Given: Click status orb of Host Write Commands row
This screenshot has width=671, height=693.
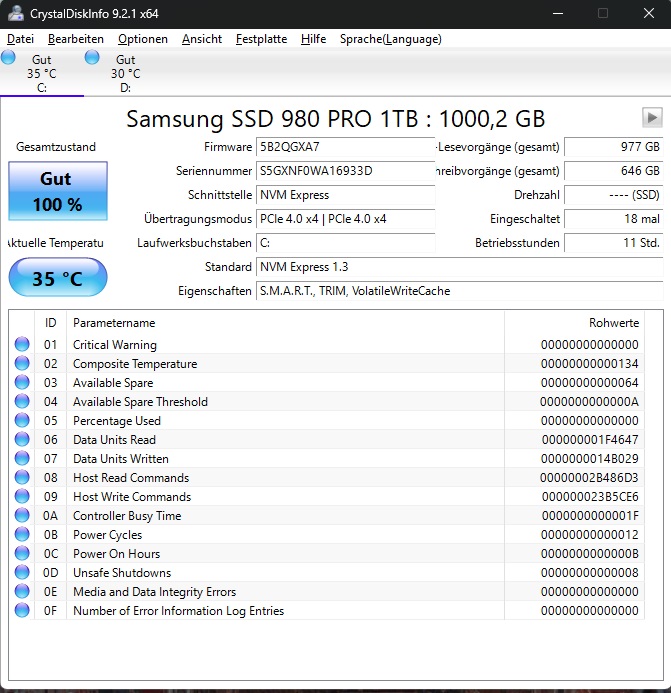Looking at the screenshot, I should pyautogui.click(x=22, y=496).
